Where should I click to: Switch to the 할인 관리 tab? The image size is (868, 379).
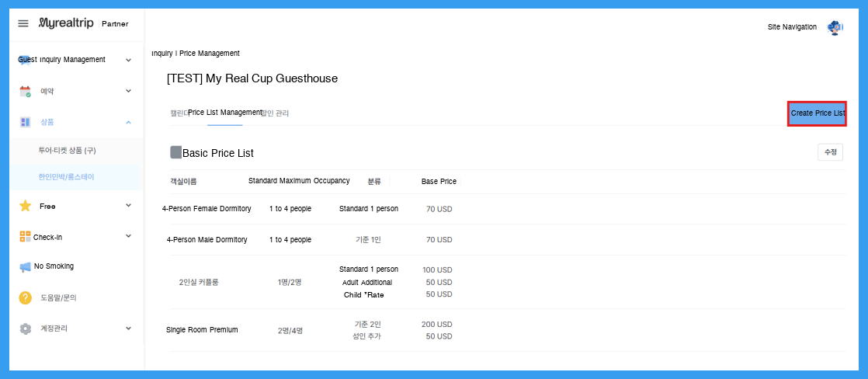(x=275, y=113)
